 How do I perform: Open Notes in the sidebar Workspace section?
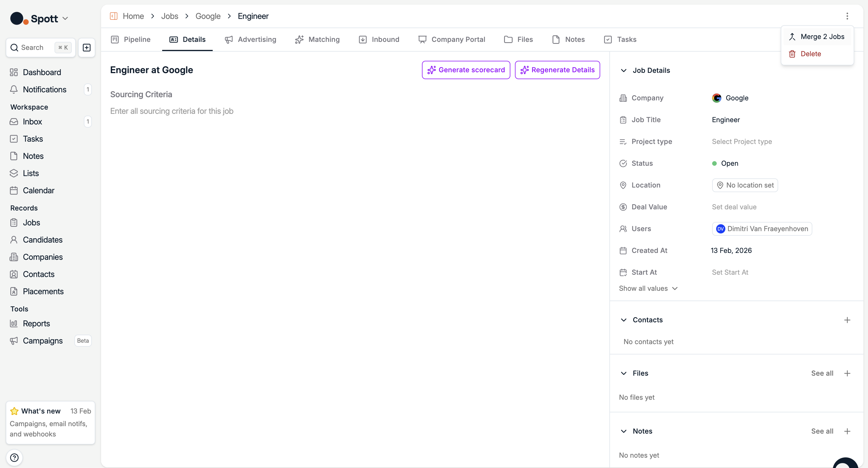pyautogui.click(x=51, y=156)
